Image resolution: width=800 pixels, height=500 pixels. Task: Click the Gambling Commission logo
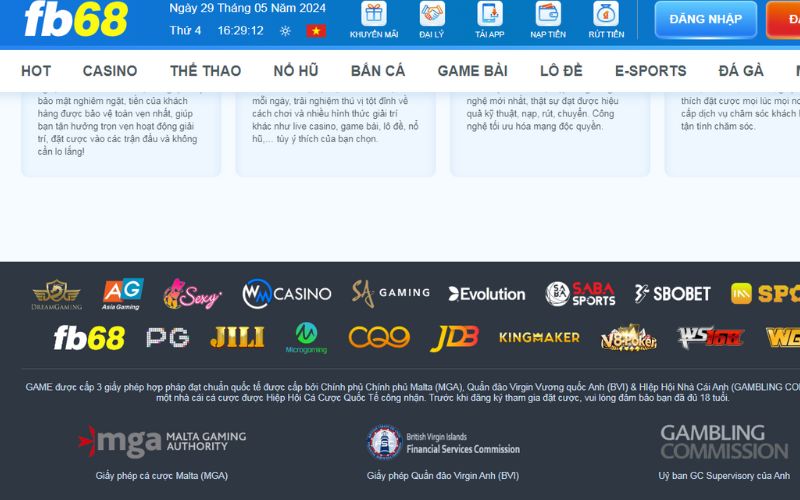click(724, 442)
